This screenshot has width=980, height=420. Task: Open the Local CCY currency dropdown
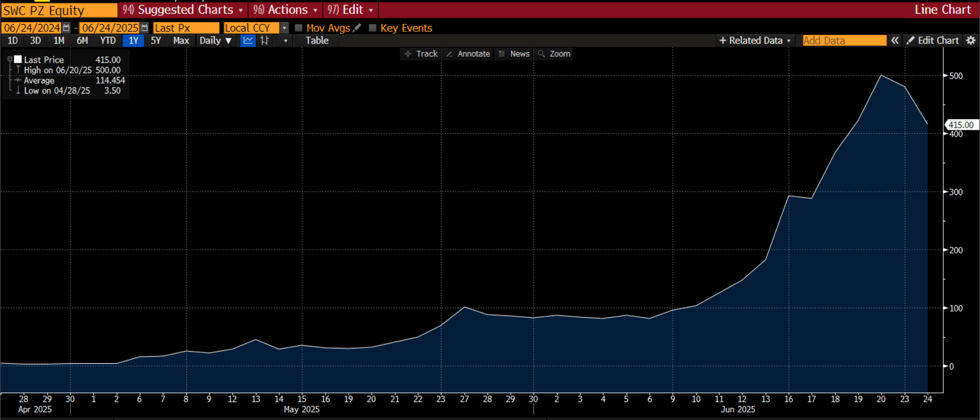pos(284,28)
